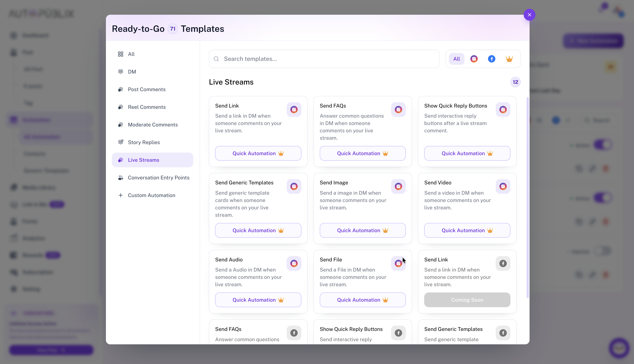Click Instagram icon on Send Image card
This screenshot has width=634, height=364.
pyautogui.click(x=398, y=186)
